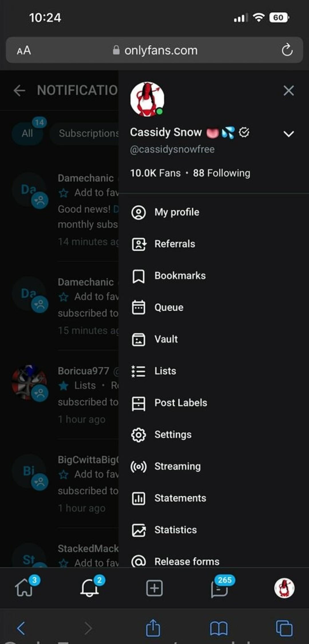
Task: Open Safari AA text size menu
Action: (24, 51)
